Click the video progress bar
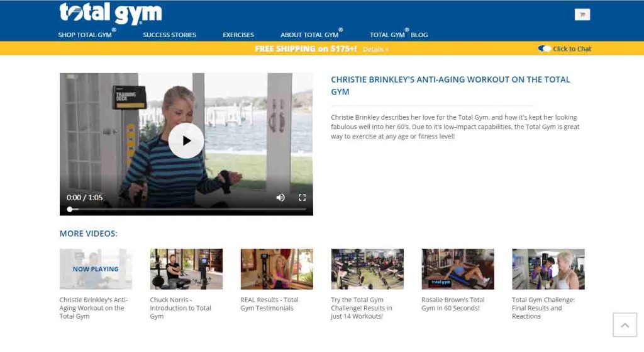The image size is (644, 352). [x=187, y=209]
